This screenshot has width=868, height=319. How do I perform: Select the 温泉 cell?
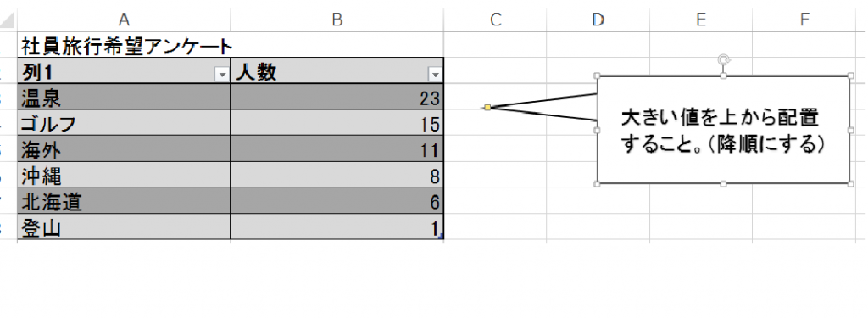click(x=124, y=97)
